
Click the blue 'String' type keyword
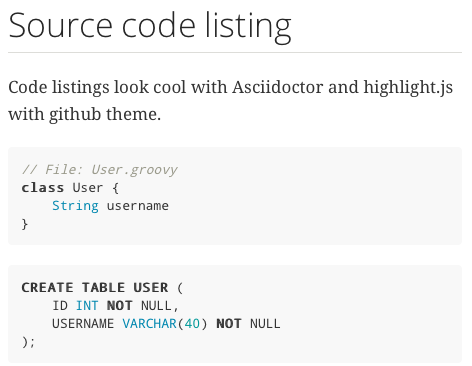click(x=75, y=206)
